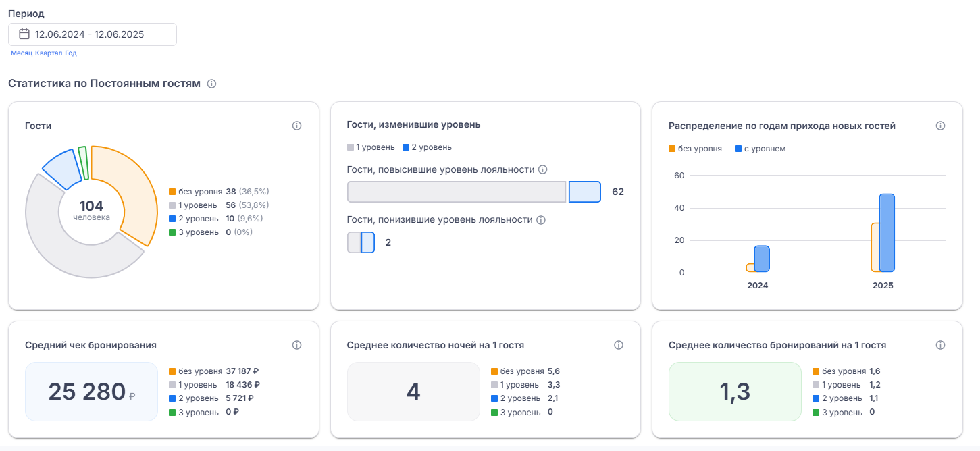The height and width of the screenshot is (451, 980).
Task: Click info icon beside понизившие уровень лояльности
Action: (x=541, y=220)
